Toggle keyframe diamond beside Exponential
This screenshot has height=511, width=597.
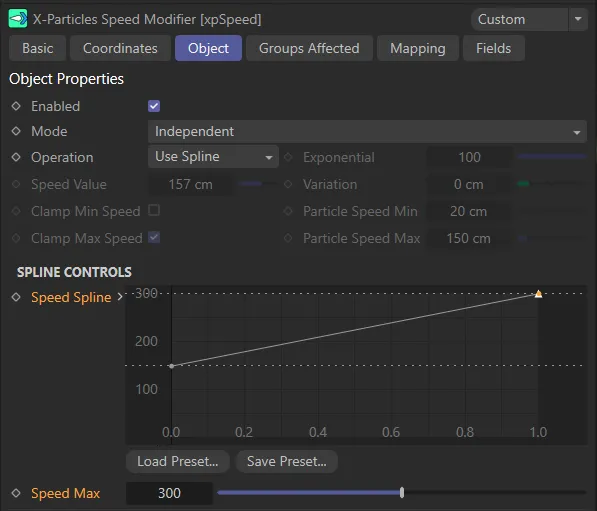(288, 157)
